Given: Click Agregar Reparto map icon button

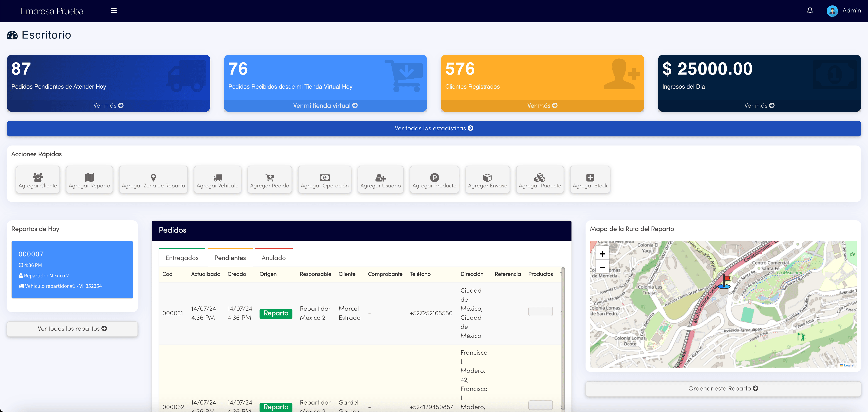Looking at the screenshot, I should click(89, 180).
